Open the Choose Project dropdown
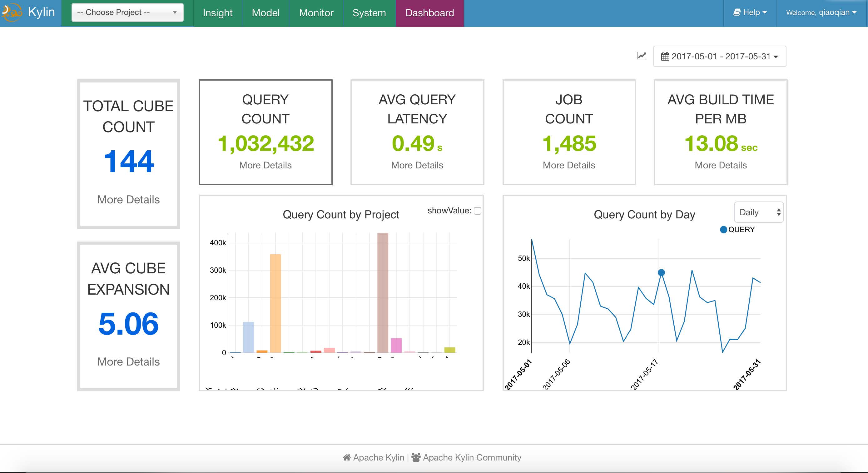 (x=127, y=12)
